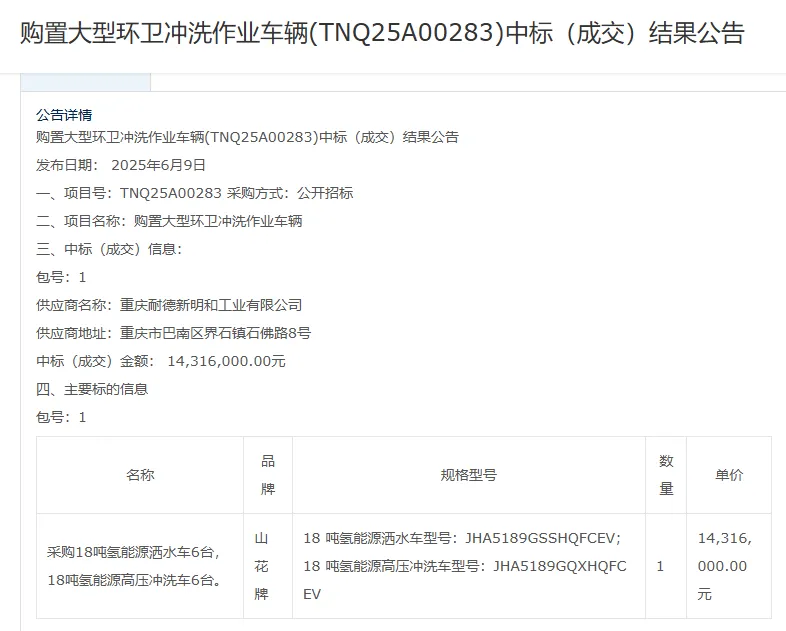Click the '数量' table column header
This screenshot has height=631, width=786.
pos(666,475)
